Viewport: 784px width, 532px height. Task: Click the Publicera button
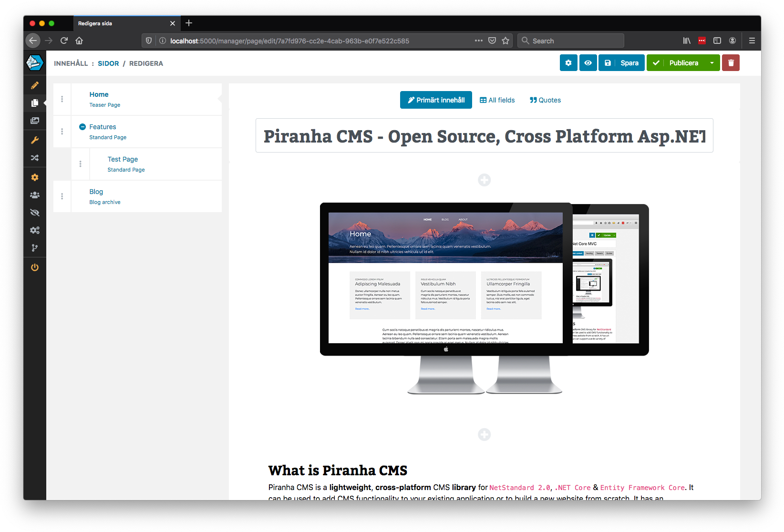click(x=676, y=63)
